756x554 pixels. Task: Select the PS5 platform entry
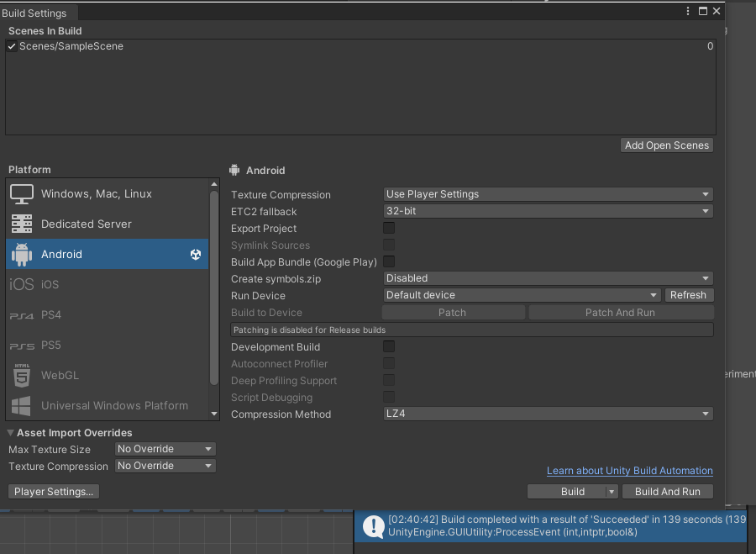point(107,346)
